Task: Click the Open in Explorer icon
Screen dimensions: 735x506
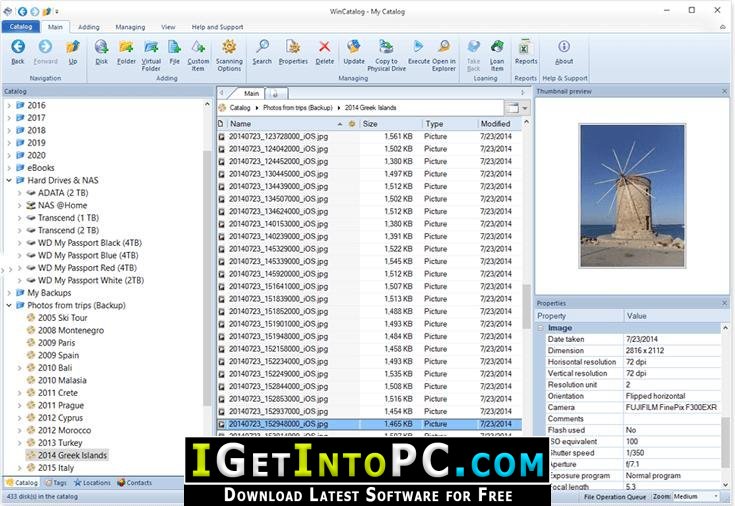Action: tap(445, 46)
